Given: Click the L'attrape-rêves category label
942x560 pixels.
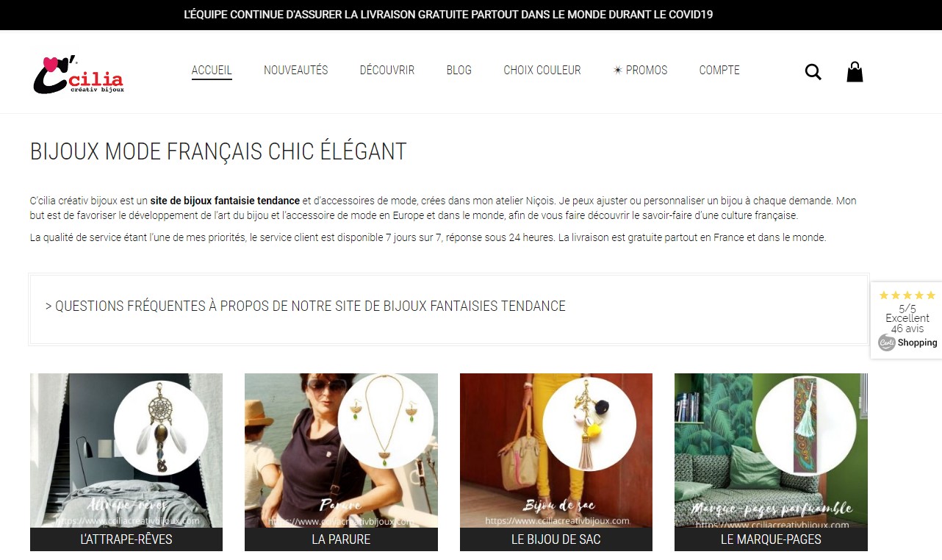Looking at the screenshot, I should tap(126, 539).
